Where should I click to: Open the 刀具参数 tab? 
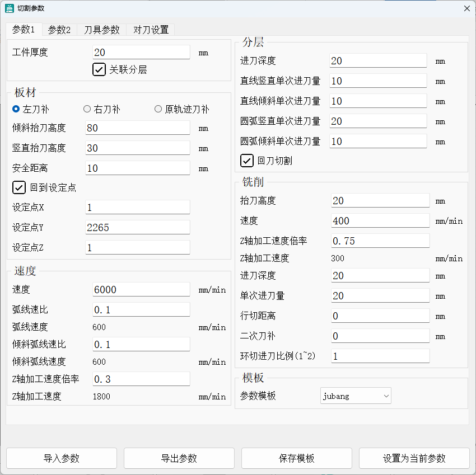(102, 30)
